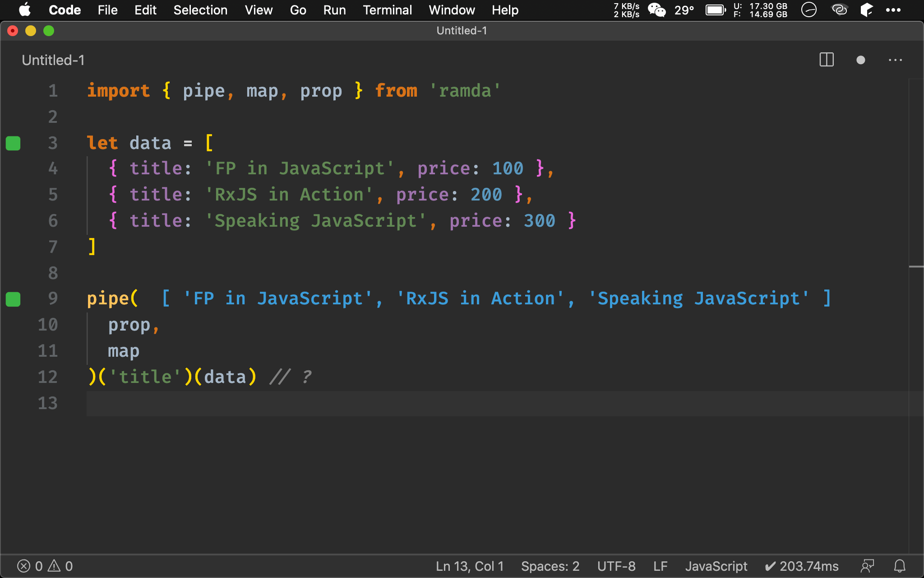Open the Terminal menu
Viewport: 924px width, 578px height.
coord(387,10)
